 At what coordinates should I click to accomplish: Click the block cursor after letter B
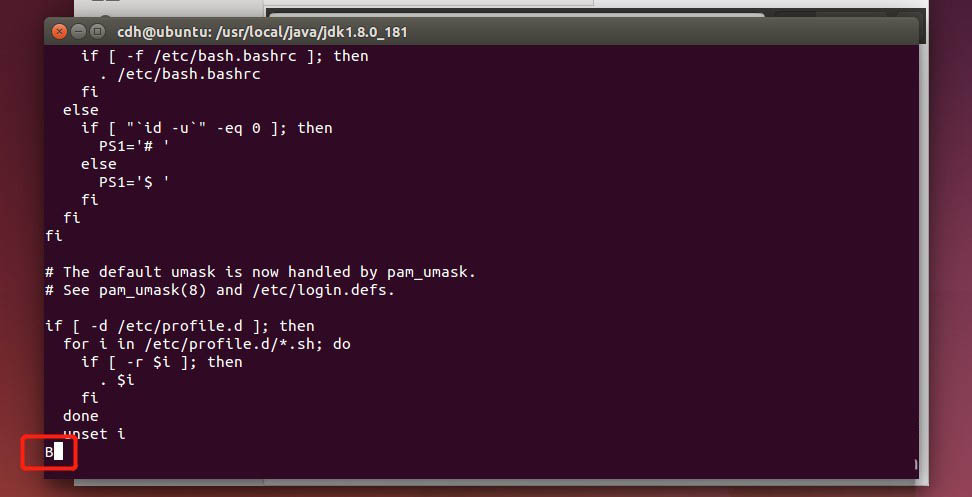coord(58,452)
